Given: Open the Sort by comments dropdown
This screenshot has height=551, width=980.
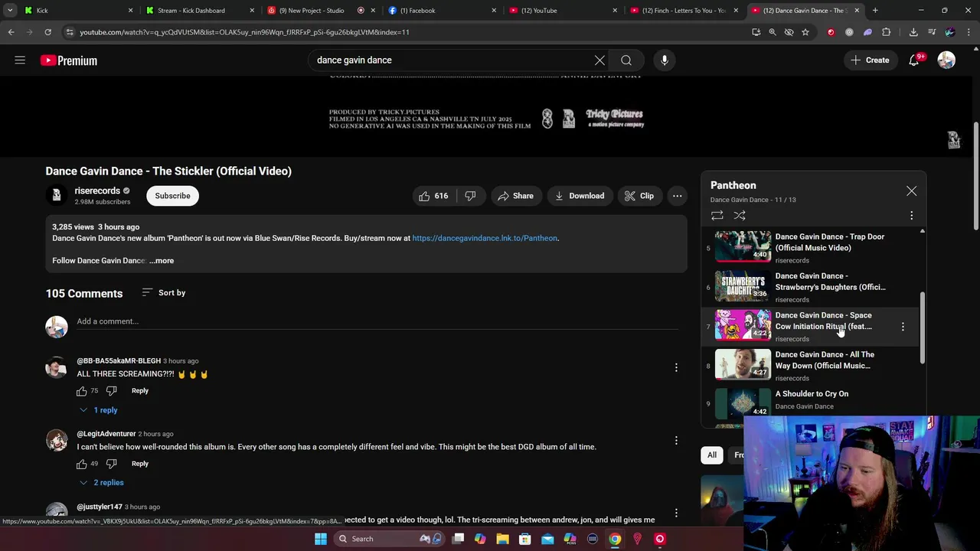Looking at the screenshot, I should tap(164, 293).
